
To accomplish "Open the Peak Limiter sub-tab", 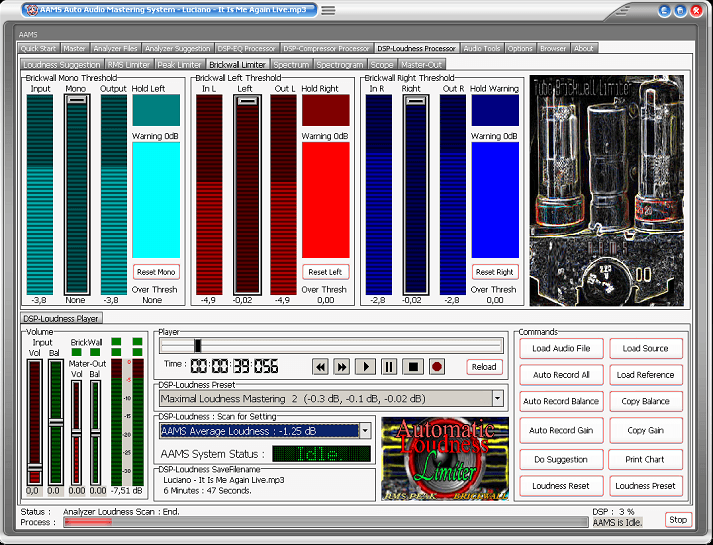I will click(179, 65).
